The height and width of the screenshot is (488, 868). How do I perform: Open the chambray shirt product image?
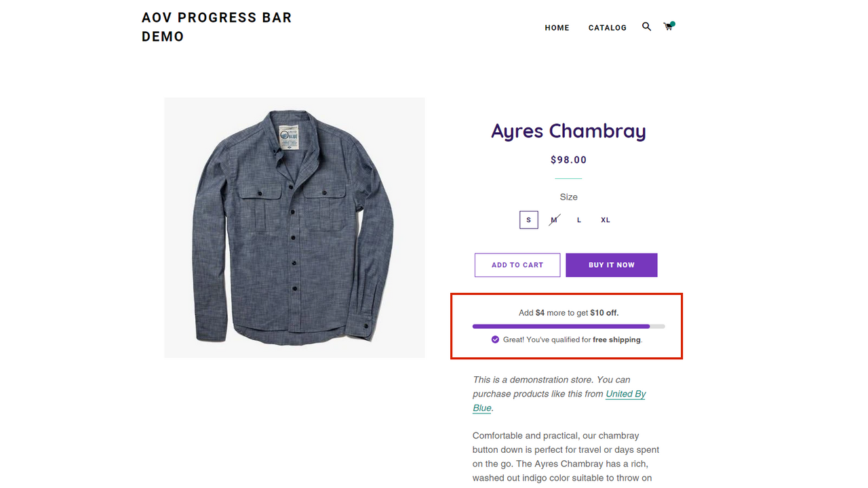[x=294, y=228]
